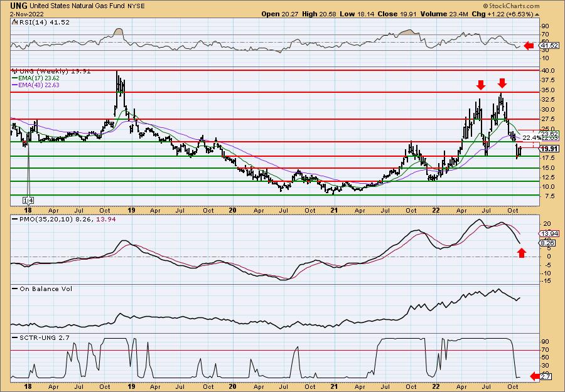Click the year label 21 on time axis
The image size is (565, 392).
pyautogui.click(x=335, y=210)
